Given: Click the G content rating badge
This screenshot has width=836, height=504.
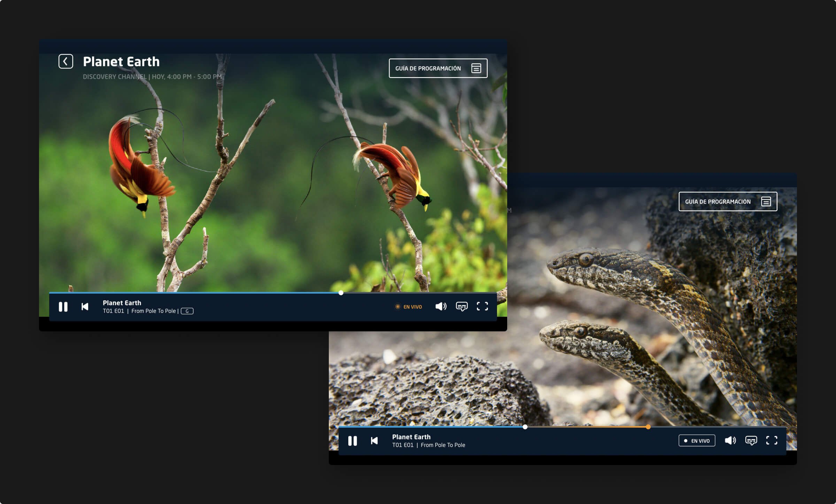Looking at the screenshot, I should coord(187,311).
